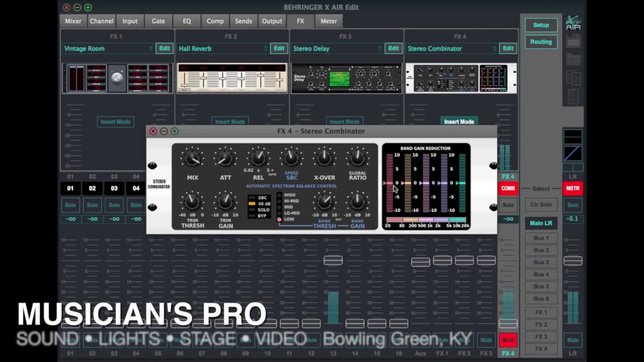644x362 pixels.
Task: Click Edit for FX 3 Stereo Delay
Action: click(393, 48)
